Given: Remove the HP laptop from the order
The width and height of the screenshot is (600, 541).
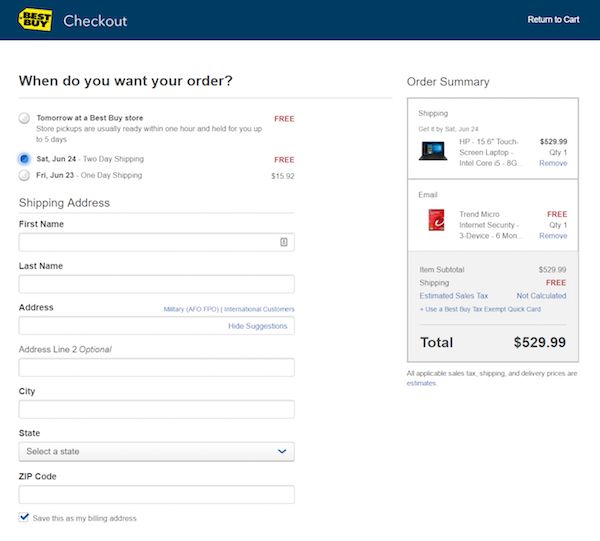Looking at the screenshot, I should pos(553,163).
